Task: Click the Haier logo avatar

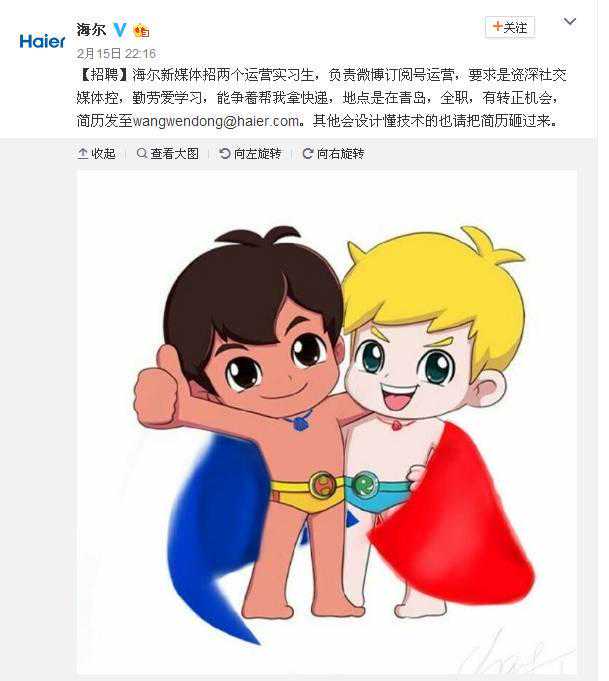Action: 42,41
